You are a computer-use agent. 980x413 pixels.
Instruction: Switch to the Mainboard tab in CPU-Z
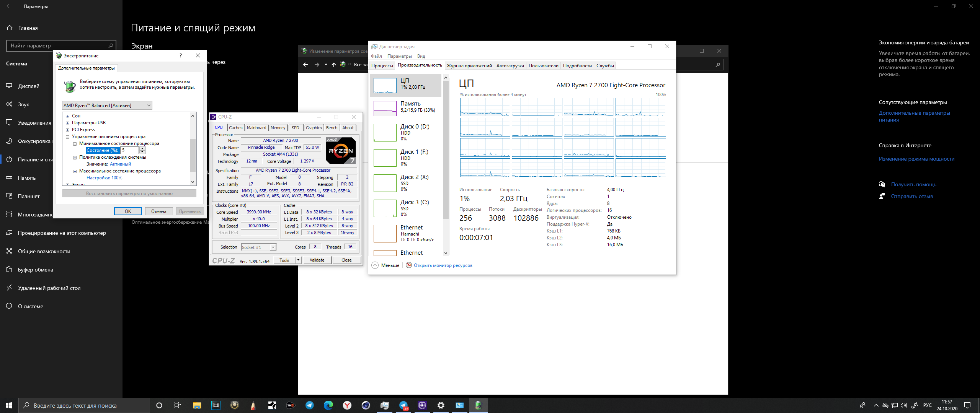click(256, 128)
